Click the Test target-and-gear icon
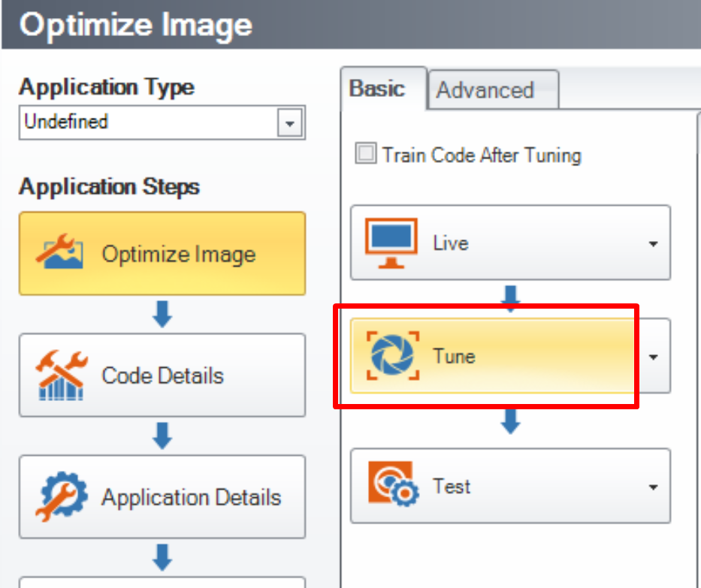The image size is (701, 588). (x=393, y=485)
